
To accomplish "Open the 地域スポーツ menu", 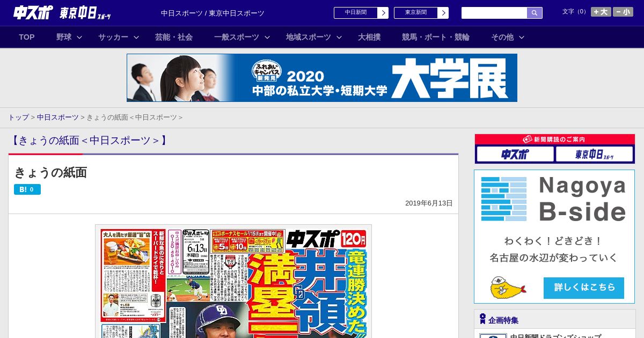I will pyautogui.click(x=309, y=37).
